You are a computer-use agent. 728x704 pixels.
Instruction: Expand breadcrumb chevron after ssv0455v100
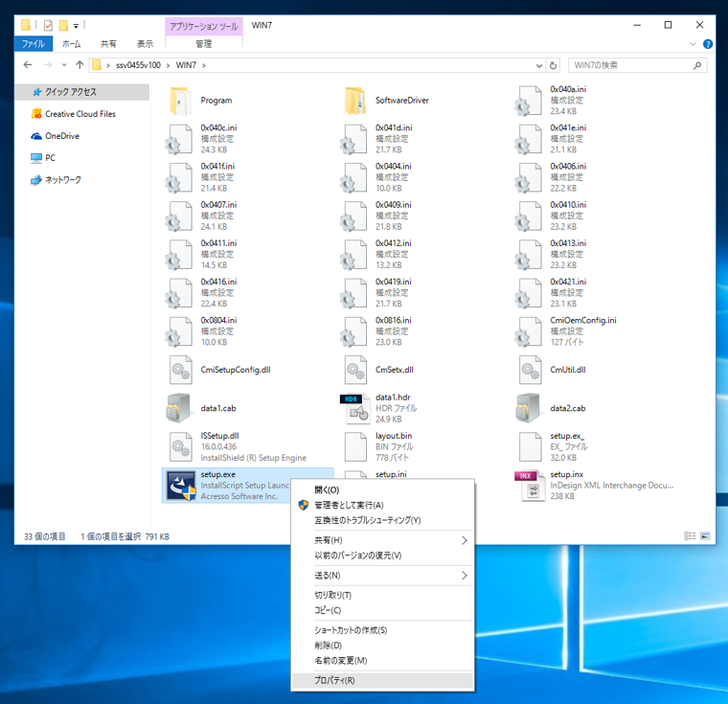pyautogui.click(x=168, y=65)
